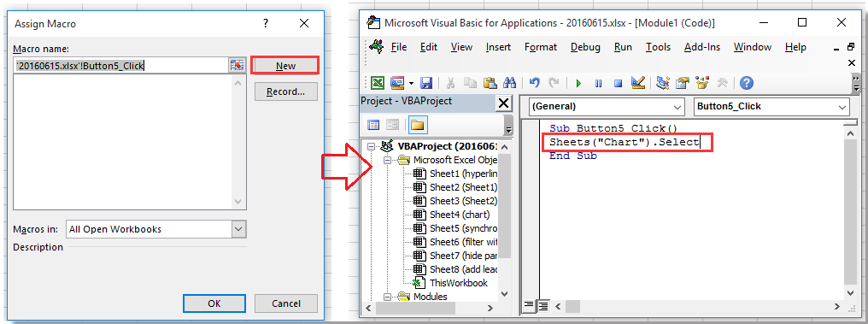868x324 pixels.
Task: Open the Add-Ins menu
Action: point(702,47)
